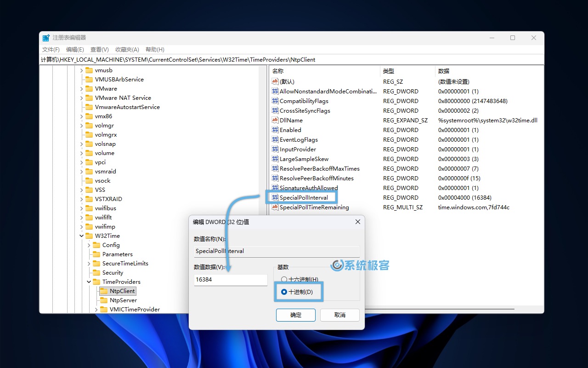
Task: Click the Enabled DWORD value icon
Action: [275, 130]
